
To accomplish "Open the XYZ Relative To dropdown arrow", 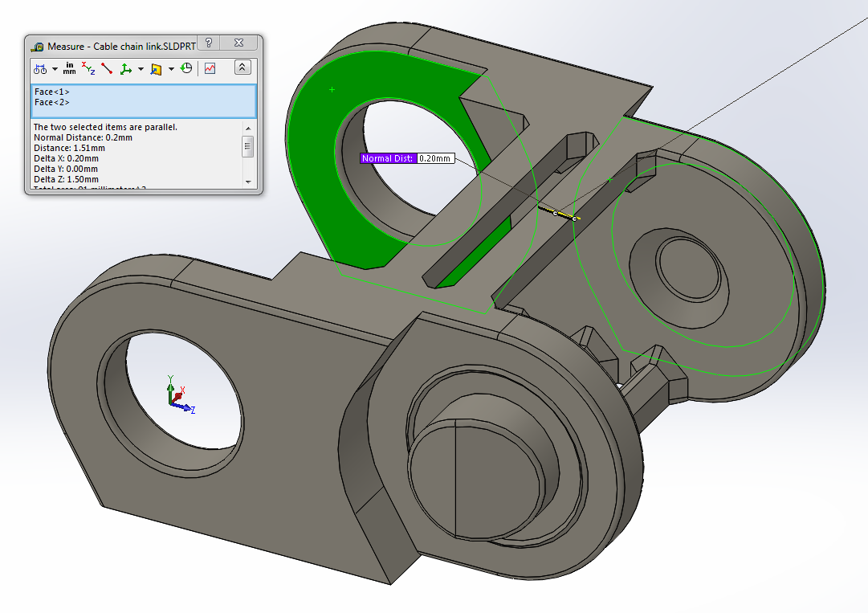I will pyautogui.click(x=141, y=69).
